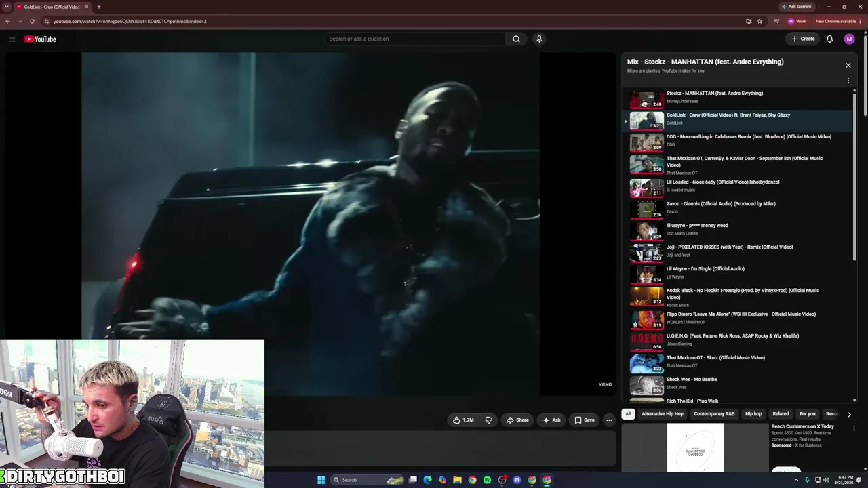Open Task View on the taskbar

point(412,480)
